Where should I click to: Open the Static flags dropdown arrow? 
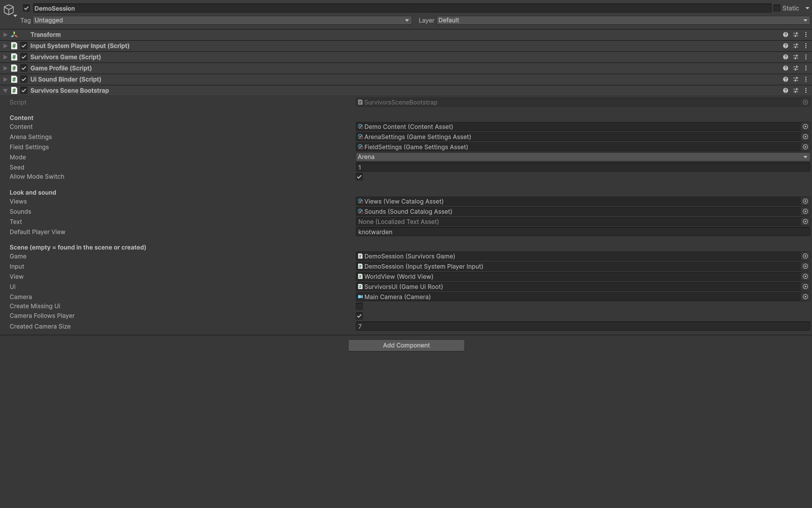coord(807,8)
